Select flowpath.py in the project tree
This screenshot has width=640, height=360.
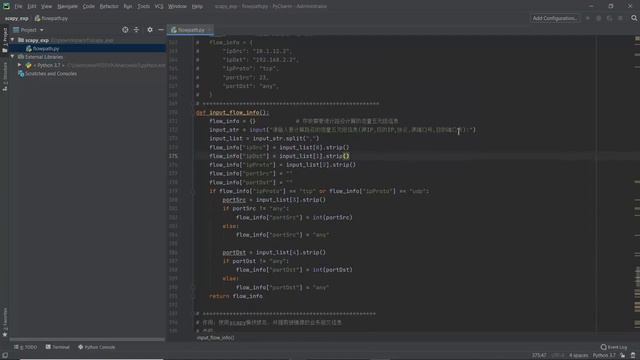[x=88, y=49]
